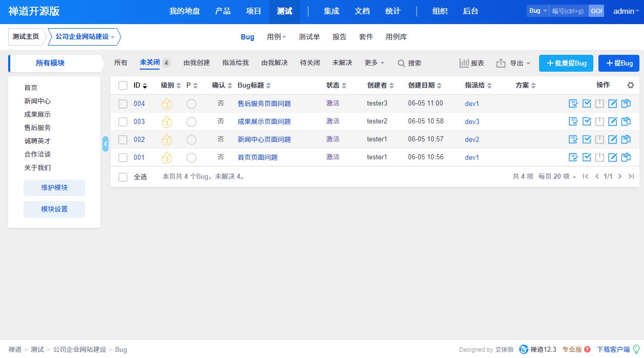Image resolution: width=644 pixels, height=358 pixels.
Task: Tick the checkbox for bug 004
Action: click(x=123, y=104)
